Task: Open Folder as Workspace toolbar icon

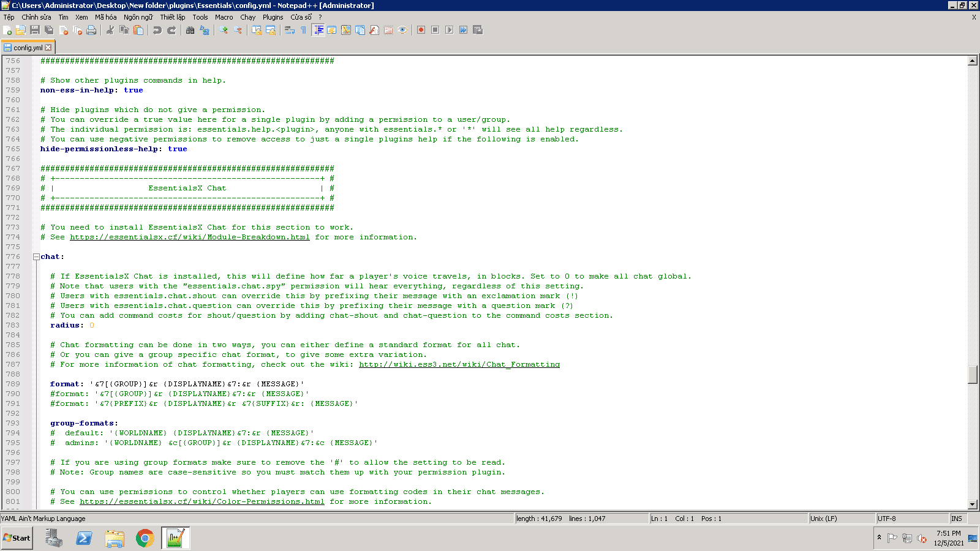Action: pyautogui.click(x=388, y=30)
